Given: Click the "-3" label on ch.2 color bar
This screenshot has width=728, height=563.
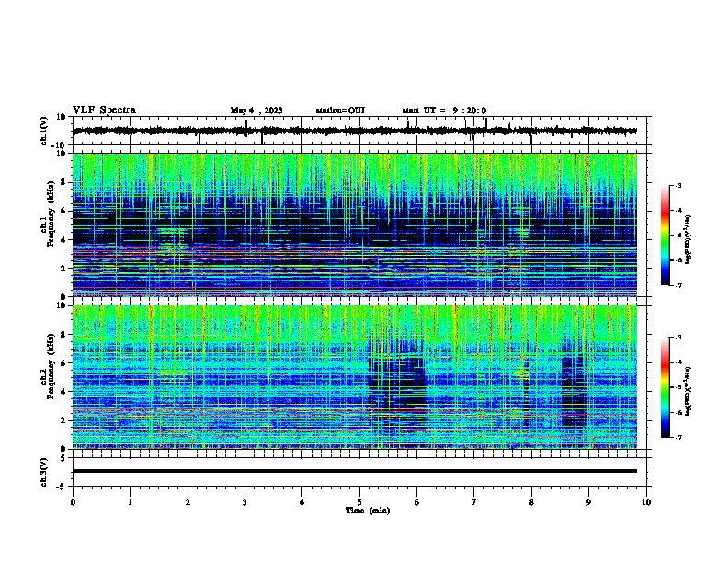Looking at the screenshot, I should point(677,338).
